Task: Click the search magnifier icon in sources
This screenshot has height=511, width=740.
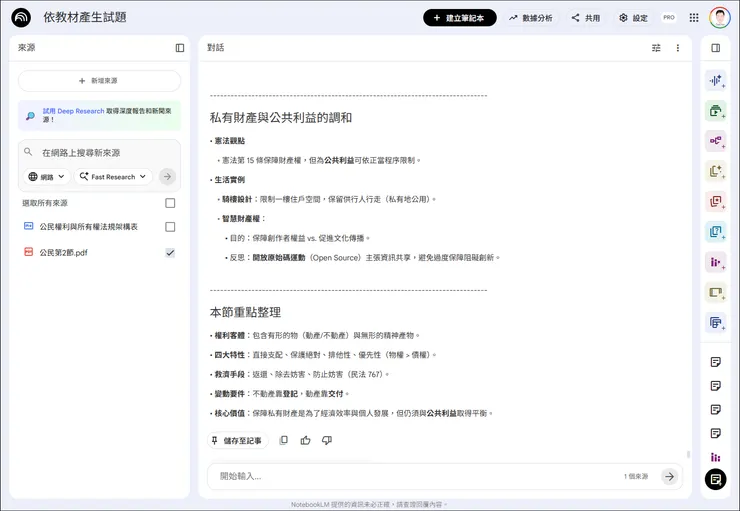Action: (28, 152)
